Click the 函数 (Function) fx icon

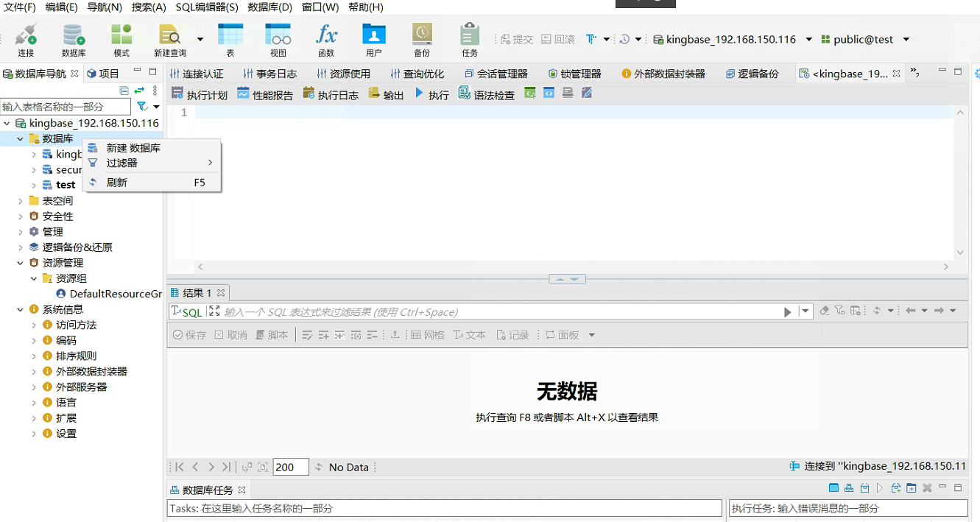point(325,40)
